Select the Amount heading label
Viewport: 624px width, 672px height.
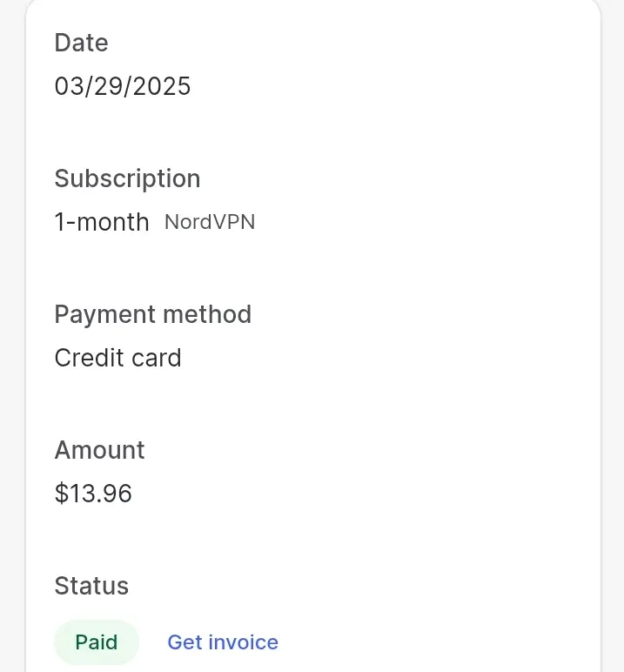[x=99, y=450]
